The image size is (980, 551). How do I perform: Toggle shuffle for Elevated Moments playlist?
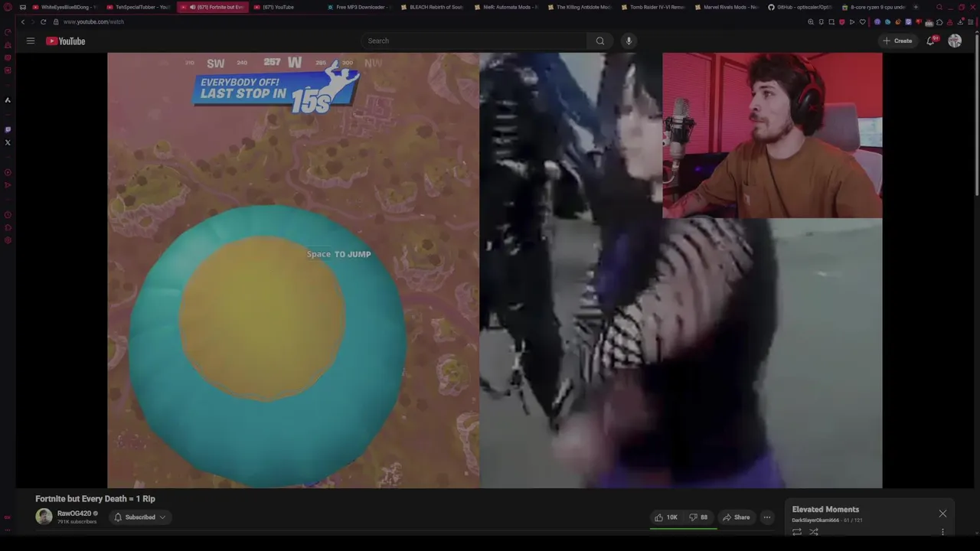[x=814, y=532]
